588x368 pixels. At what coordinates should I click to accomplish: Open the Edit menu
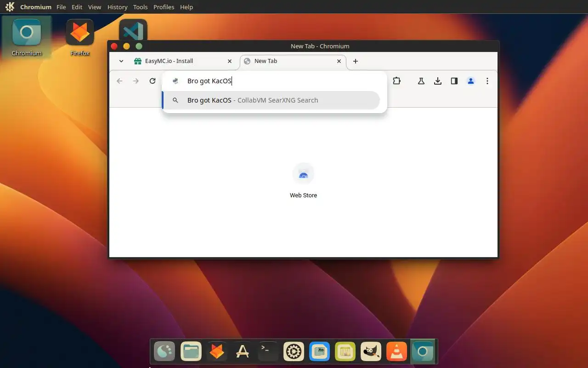(x=77, y=7)
